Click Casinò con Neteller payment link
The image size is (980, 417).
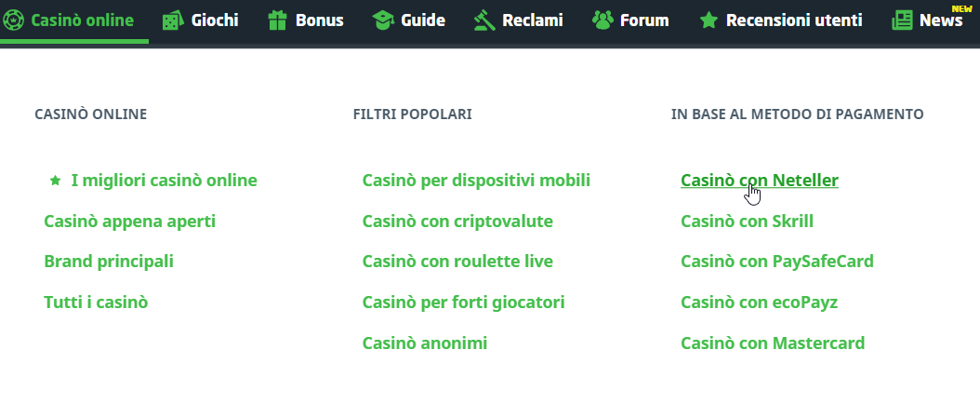(x=759, y=181)
